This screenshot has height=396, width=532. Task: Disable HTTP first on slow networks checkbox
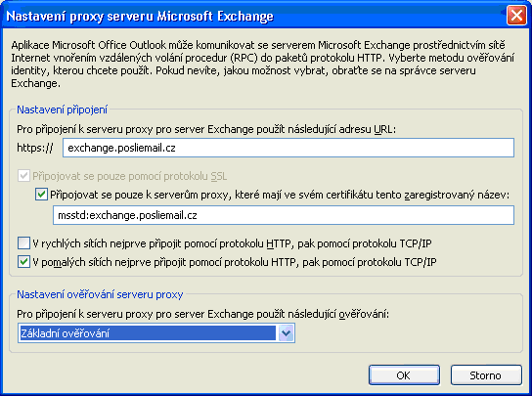(x=23, y=262)
